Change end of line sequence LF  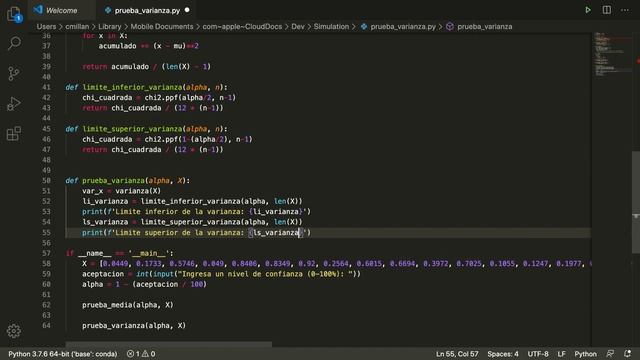561,354
